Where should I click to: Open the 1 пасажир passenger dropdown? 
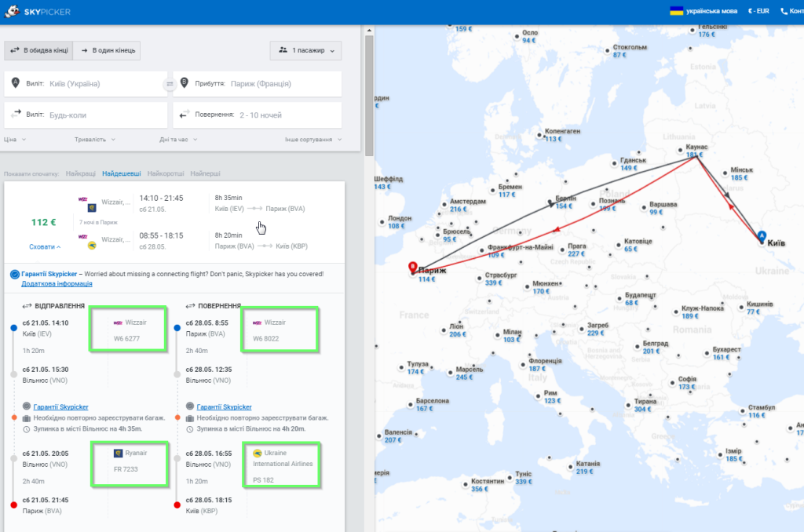[305, 50]
